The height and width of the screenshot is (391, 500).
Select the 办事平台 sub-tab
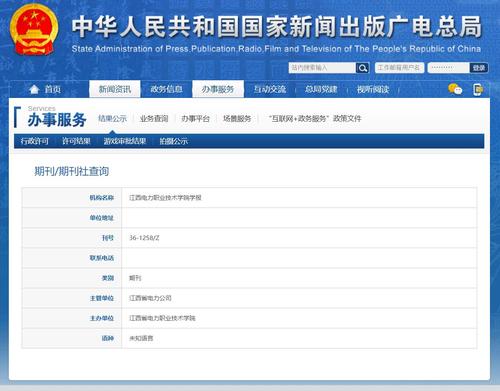[x=196, y=118]
